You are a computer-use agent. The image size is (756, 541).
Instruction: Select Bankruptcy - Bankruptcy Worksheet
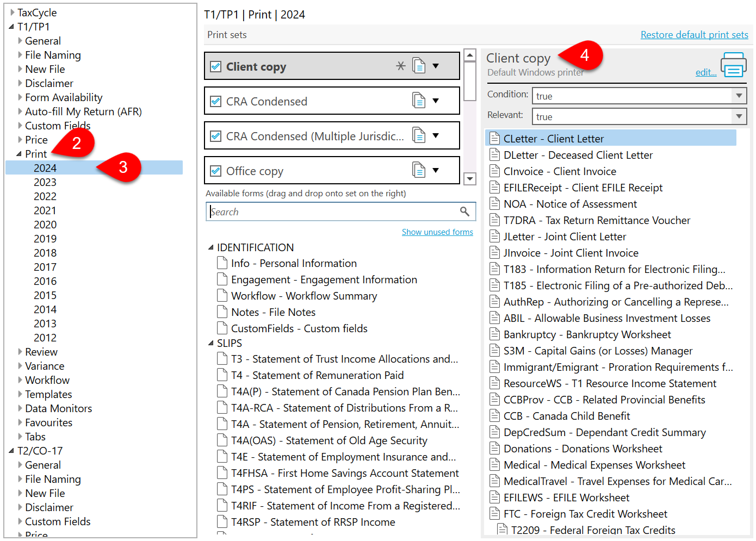587,334
